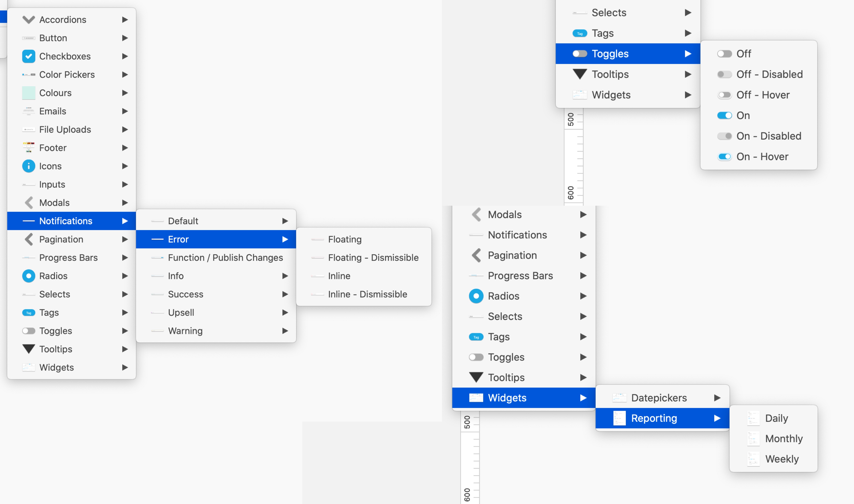Click Modals icon directly above highlighted Notifications
The image size is (854, 504).
click(x=29, y=203)
